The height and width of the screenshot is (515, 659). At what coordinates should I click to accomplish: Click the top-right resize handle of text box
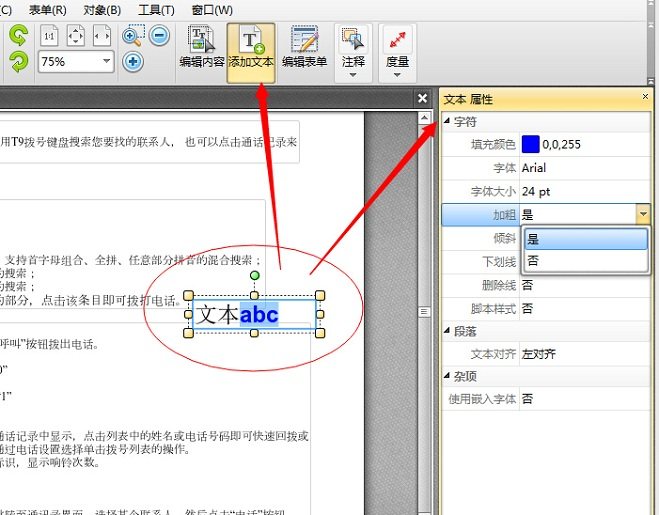pos(320,296)
